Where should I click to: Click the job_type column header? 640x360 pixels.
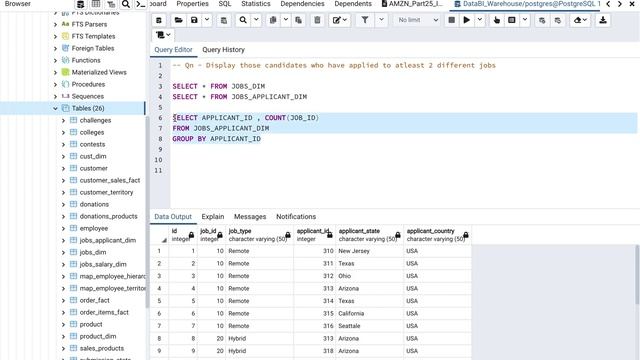pos(259,235)
